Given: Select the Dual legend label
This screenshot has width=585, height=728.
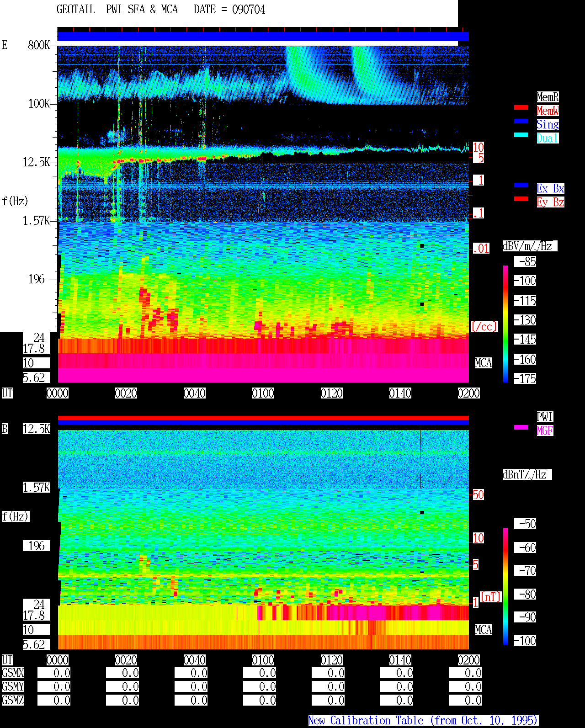Looking at the screenshot, I should (x=548, y=138).
